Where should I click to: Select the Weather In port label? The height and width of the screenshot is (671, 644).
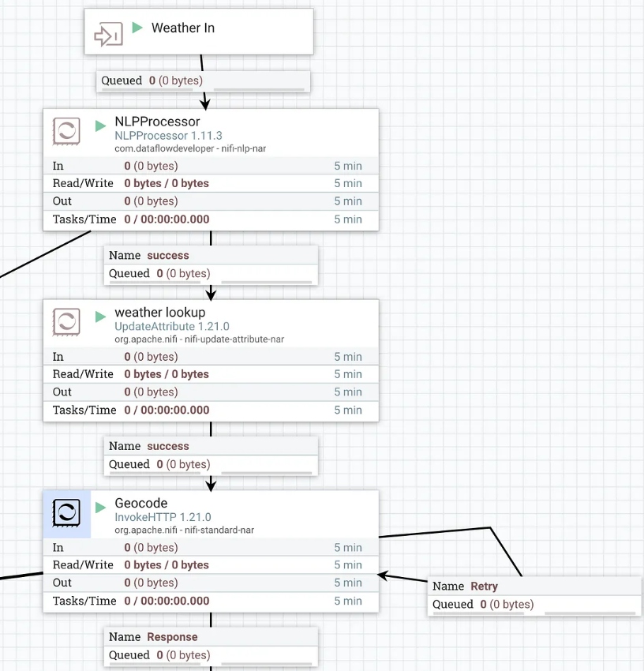click(x=183, y=28)
